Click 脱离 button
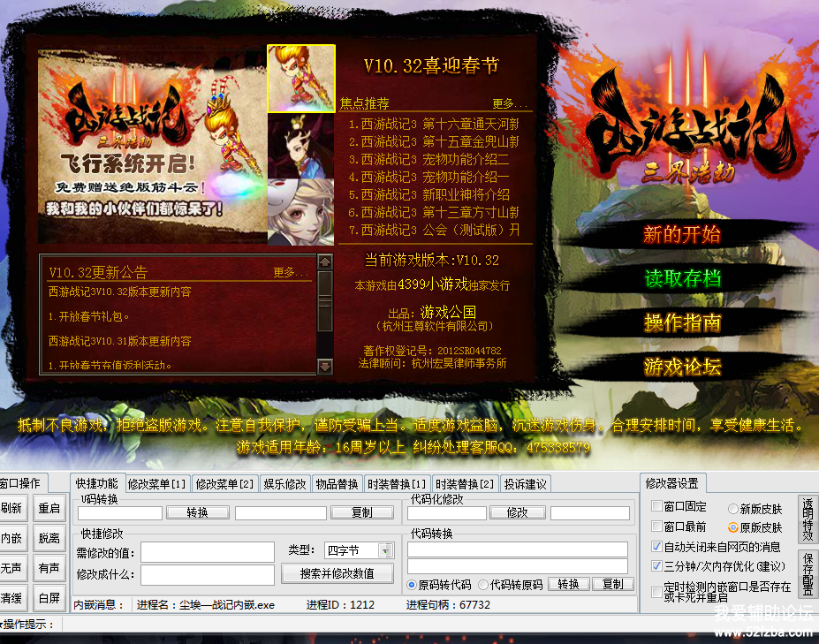This screenshot has height=644, width=819. (x=49, y=538)
